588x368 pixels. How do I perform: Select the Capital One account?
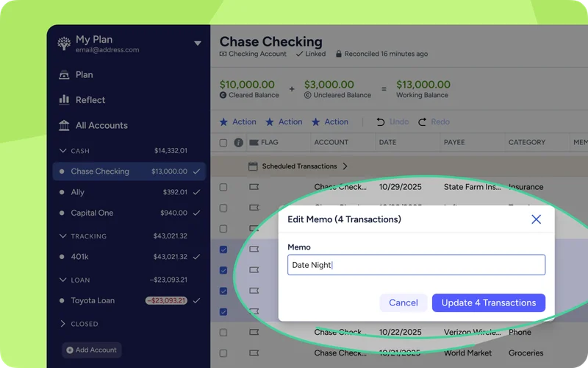point(129,213)
